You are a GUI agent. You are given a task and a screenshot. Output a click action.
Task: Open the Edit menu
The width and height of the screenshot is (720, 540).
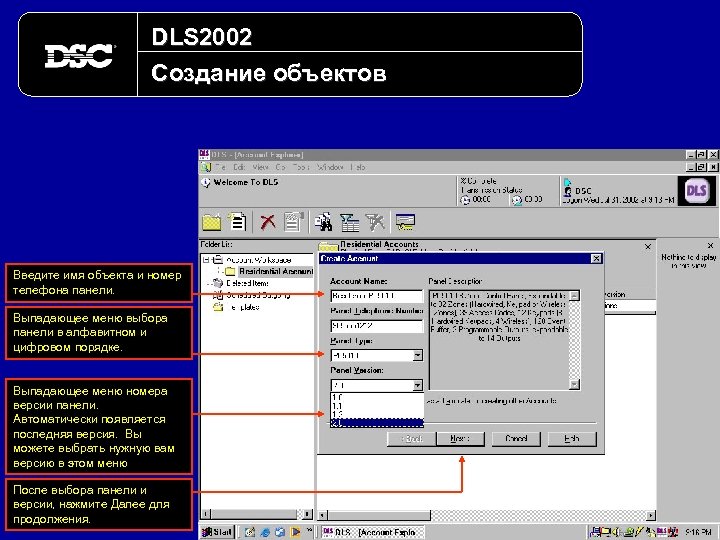tap(239, 167)
